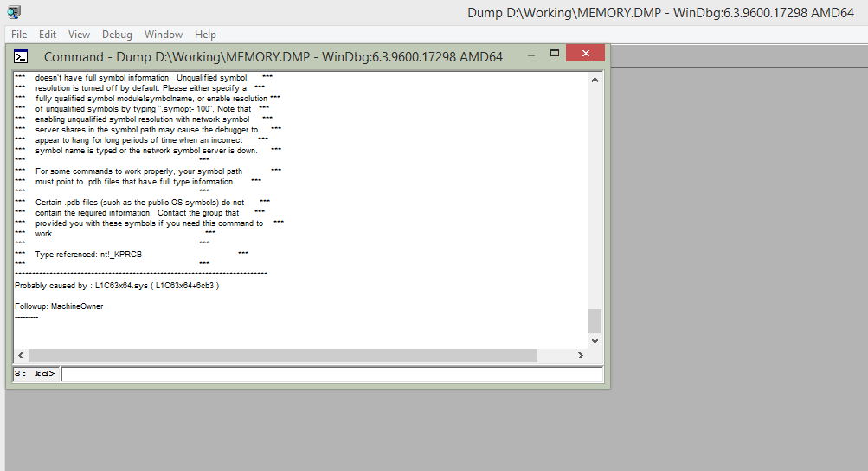The image size is (868, 471).
Task: Click the line 'fully qualified symbol module!symbolname'
Action: tap(151, 99)
